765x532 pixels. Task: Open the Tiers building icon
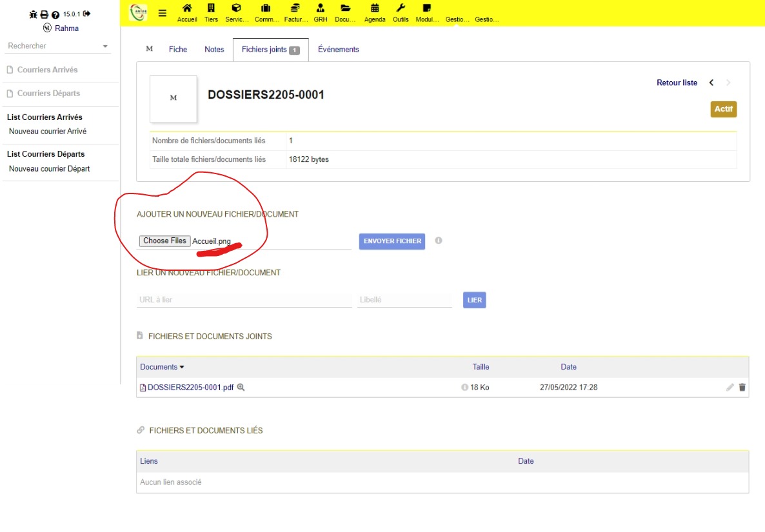pos(212,8)
